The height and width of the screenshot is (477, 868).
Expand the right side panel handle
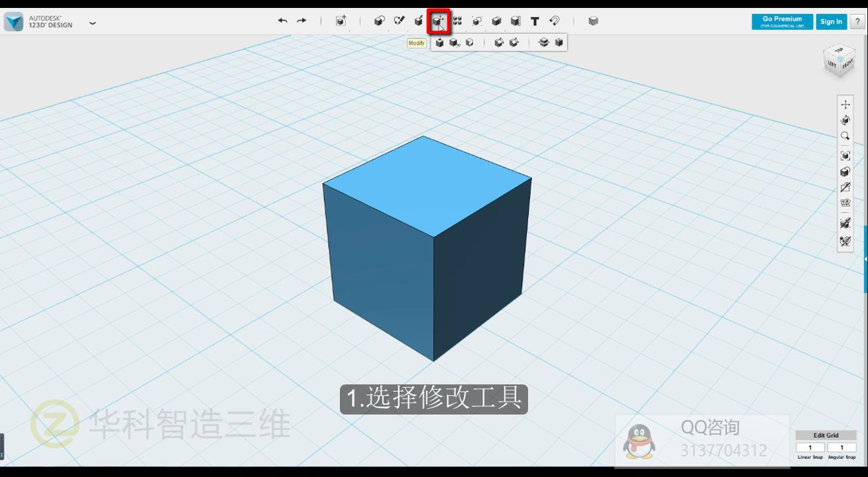pyautogui.click(x=865, y=259)
